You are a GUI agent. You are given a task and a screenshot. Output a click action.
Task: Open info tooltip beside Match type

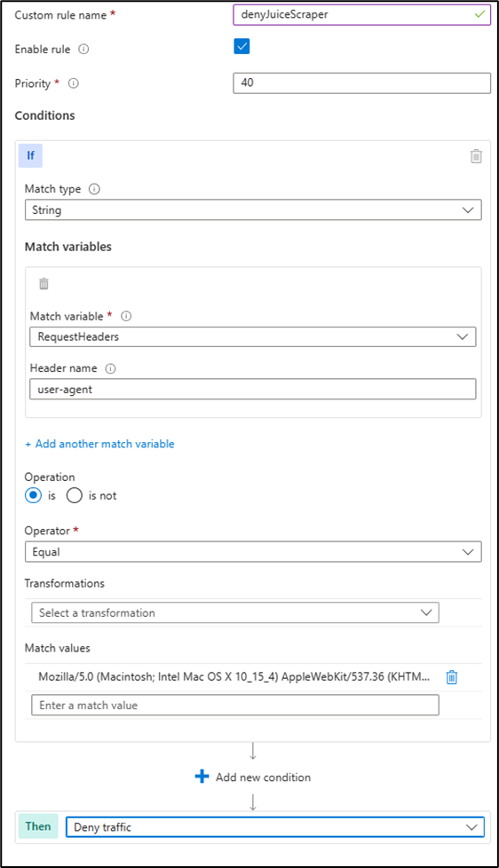pyautogui.click(x=94, y=189)
